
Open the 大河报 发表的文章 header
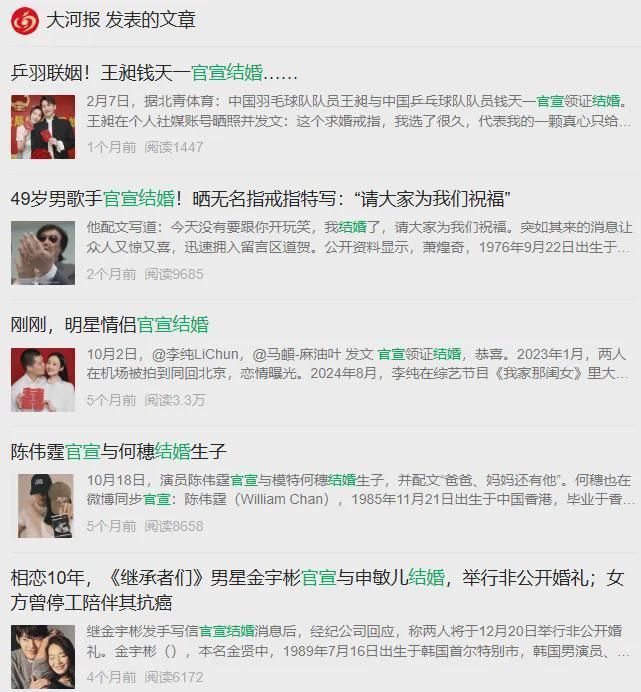(x=121, y=20)
